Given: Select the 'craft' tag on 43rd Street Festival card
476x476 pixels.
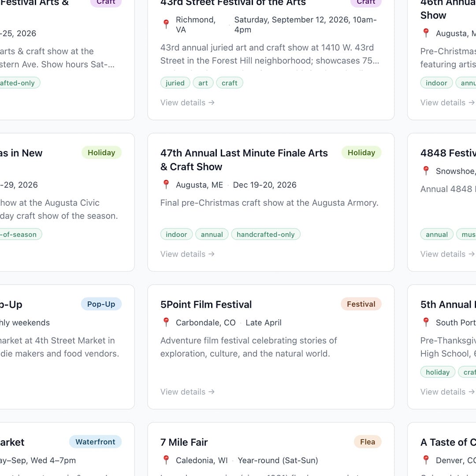Looking at the screenshot, I should point(230,83).
